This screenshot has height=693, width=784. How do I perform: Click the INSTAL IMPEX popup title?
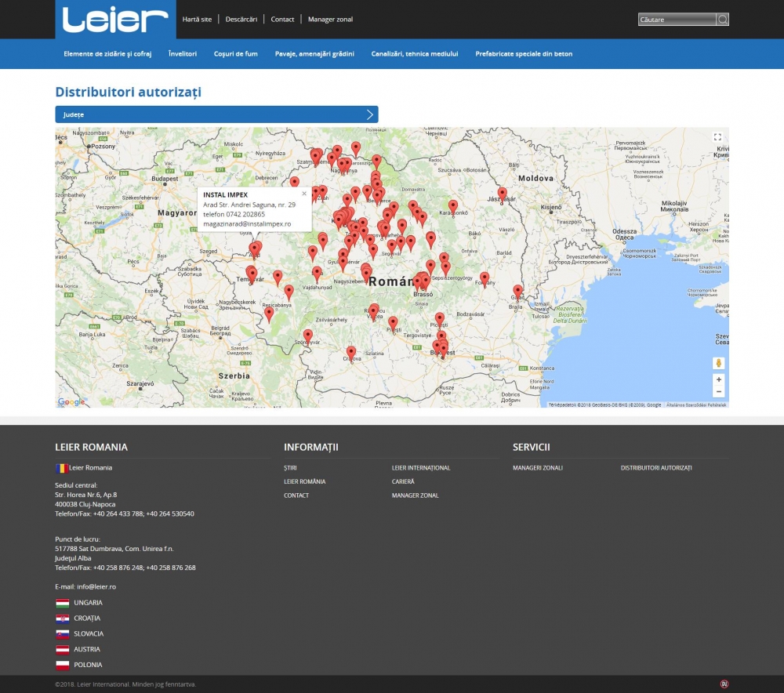pyautogui.click(x=226, y=195)
